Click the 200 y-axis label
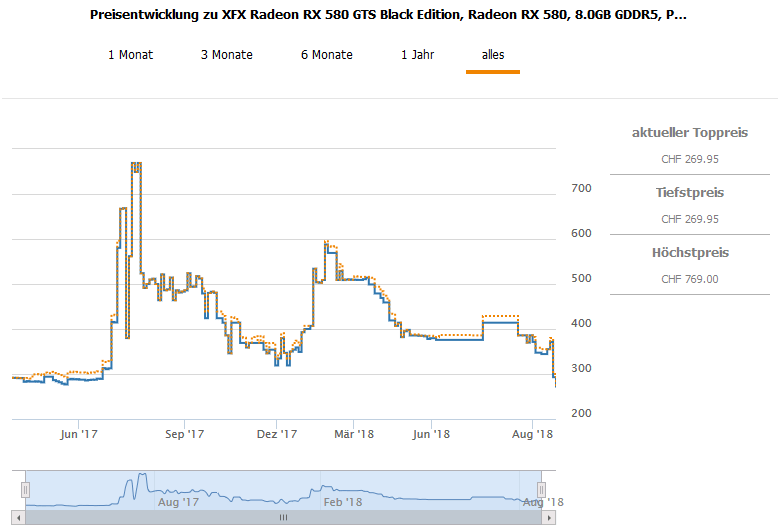781x531 pixels. (x=581, y=413)
